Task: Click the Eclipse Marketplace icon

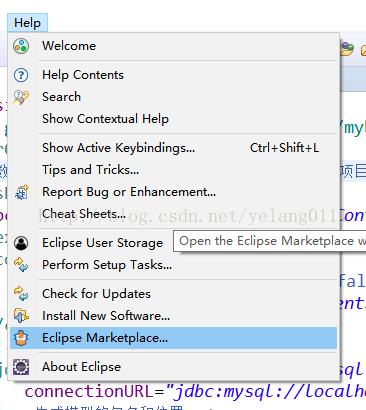Action: point(21,338)
